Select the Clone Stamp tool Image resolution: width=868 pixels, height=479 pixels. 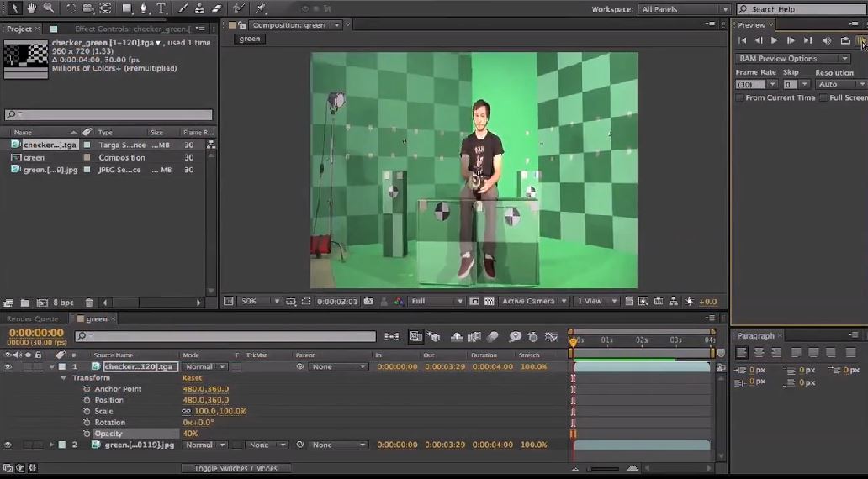click(199, 8)
